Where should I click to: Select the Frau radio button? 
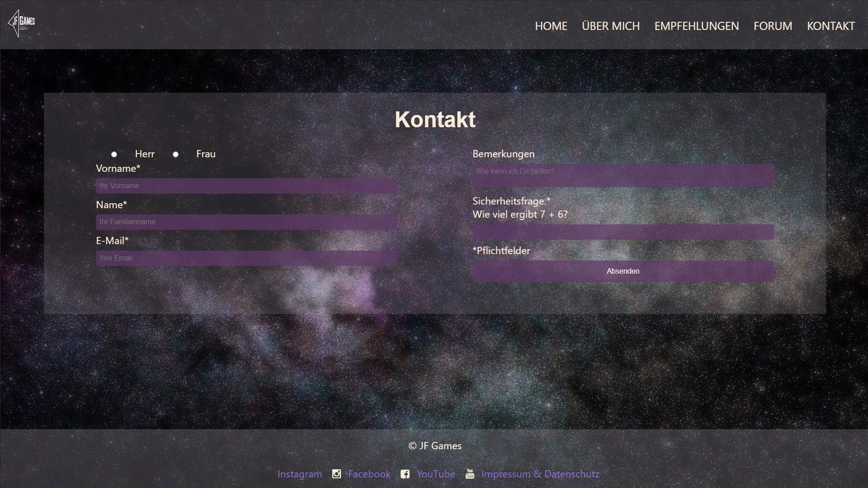point(175,155)
